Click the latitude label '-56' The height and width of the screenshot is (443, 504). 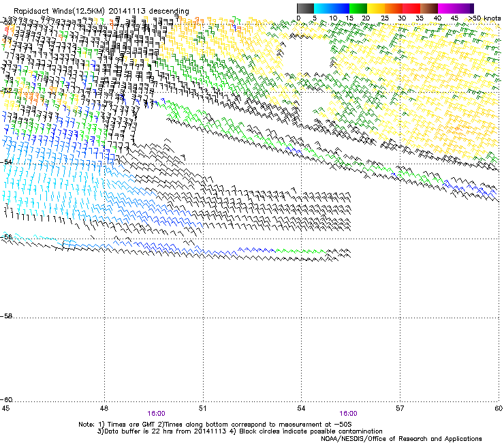[x=6, y=237]
